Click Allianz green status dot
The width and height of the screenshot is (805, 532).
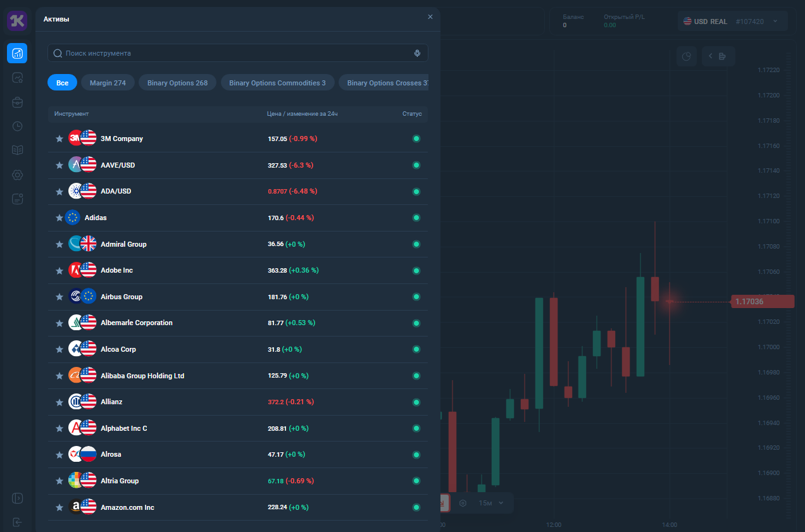[x=416, y=402]
